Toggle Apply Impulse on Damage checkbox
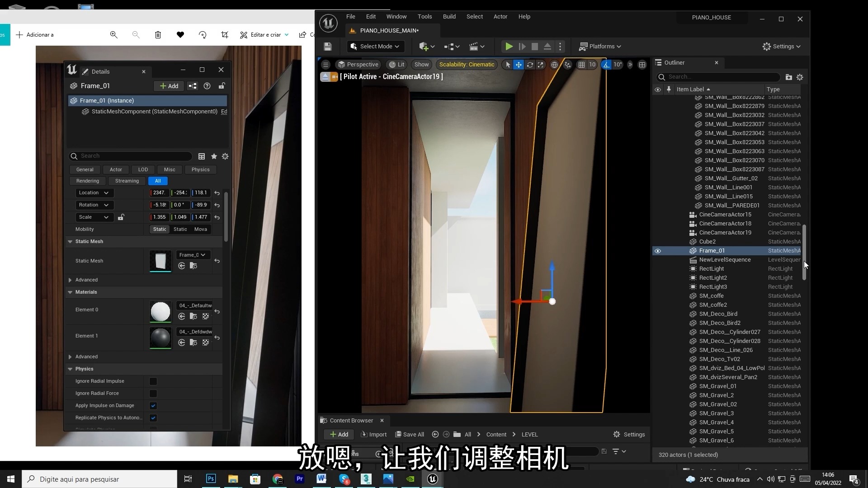The image size is (868, 488). pyautogui.click(x=153, y=405)
